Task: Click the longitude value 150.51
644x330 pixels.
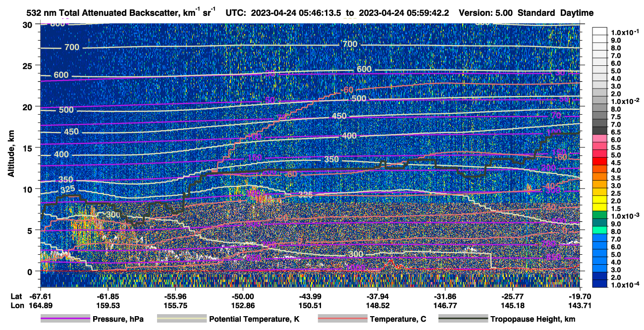Action: tap(310, 305)
